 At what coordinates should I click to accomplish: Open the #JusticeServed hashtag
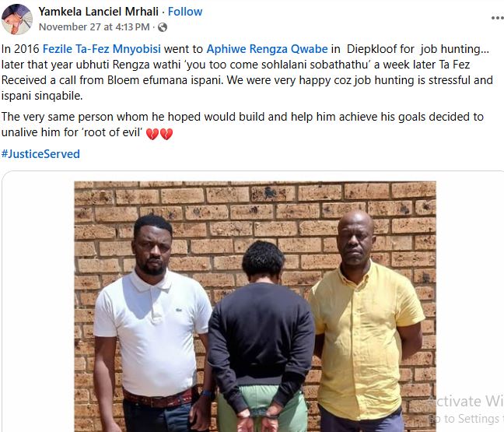40,154
